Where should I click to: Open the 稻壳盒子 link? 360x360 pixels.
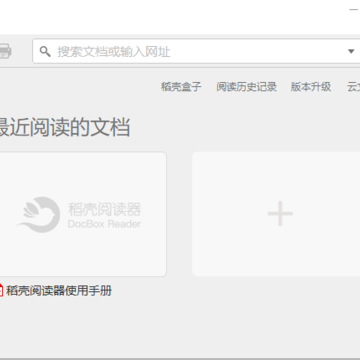point(181,87)
